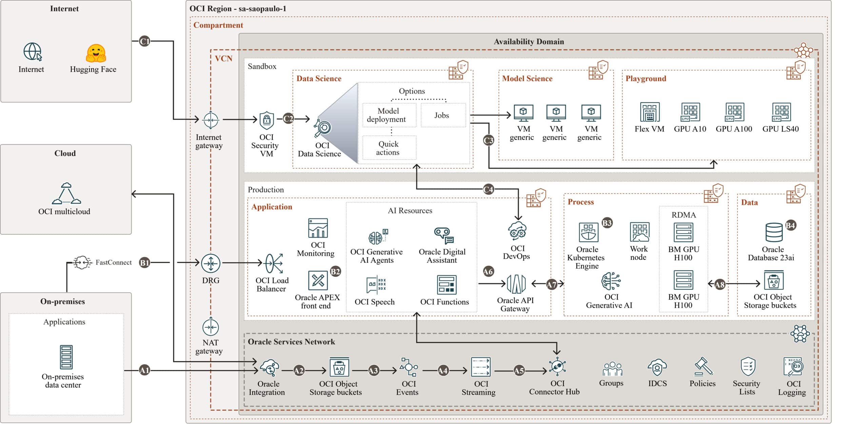The image size is (868, 424).
Task: Click the 'VCN' label
Action: click(223, 58)
